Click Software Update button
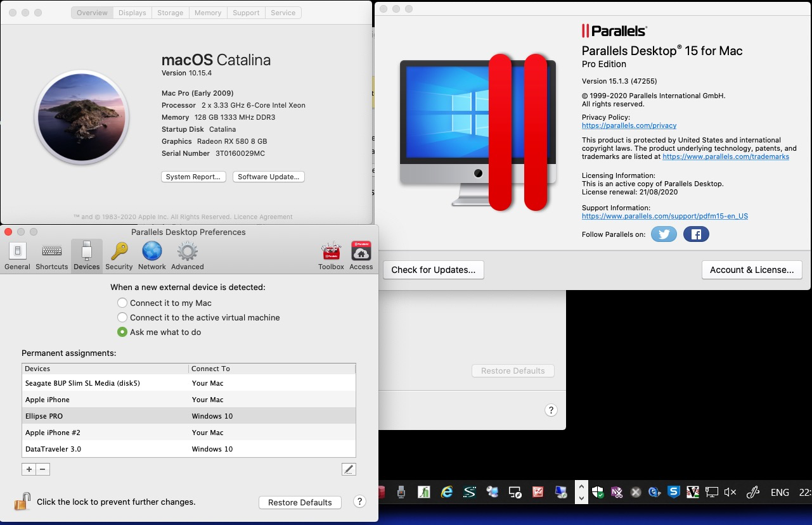Viewport: 812px width, 525px height. (269, 177)
